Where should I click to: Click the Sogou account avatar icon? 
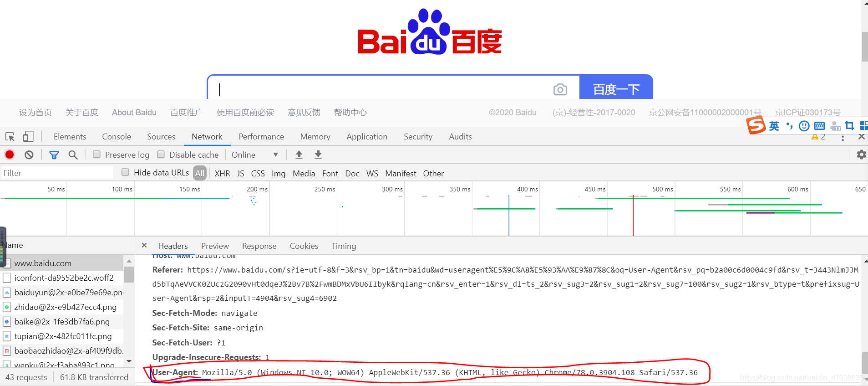(835, 126)
